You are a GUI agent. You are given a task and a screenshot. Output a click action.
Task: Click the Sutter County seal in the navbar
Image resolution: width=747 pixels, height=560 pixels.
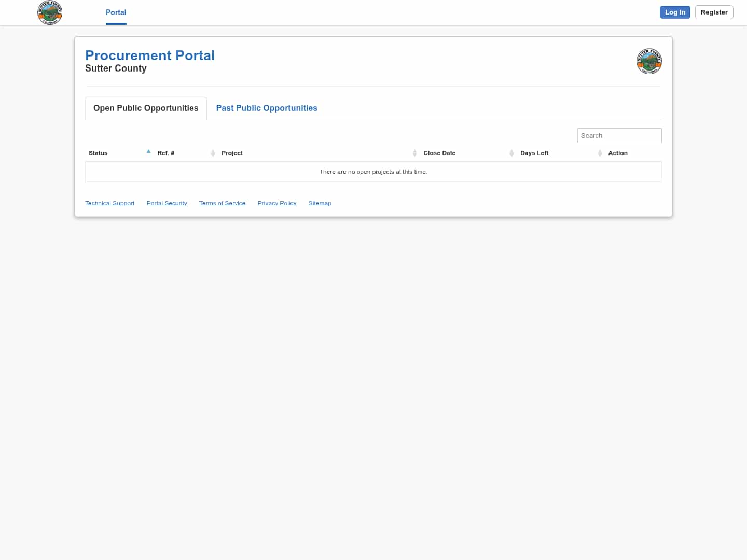pos(50,12)
